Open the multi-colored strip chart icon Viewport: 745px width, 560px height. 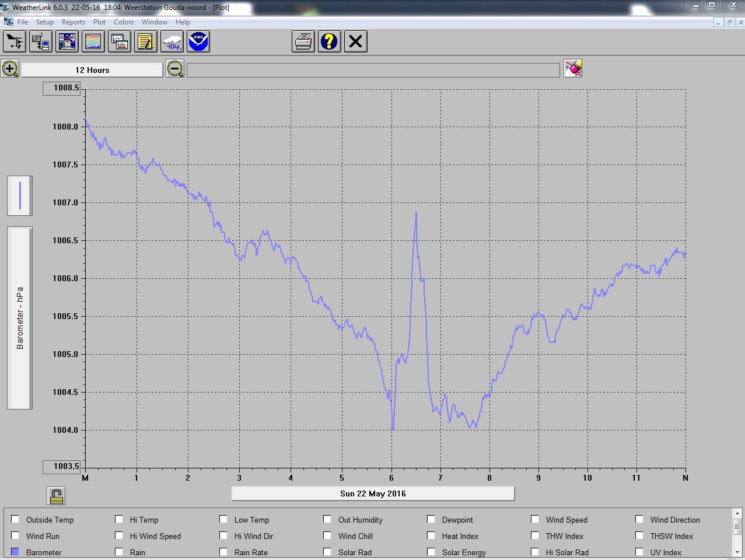click(x=93, y=41)
